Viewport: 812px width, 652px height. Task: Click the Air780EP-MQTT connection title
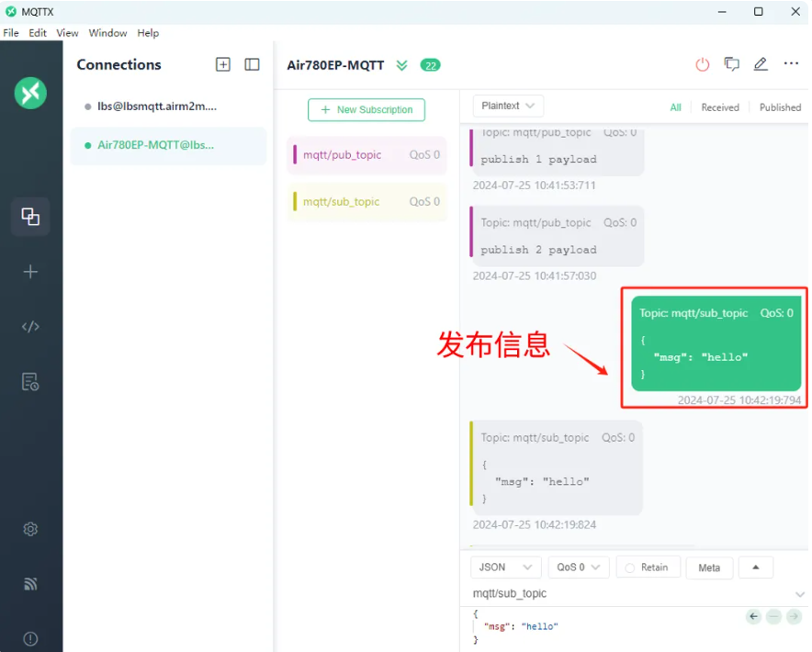point(335,65)
